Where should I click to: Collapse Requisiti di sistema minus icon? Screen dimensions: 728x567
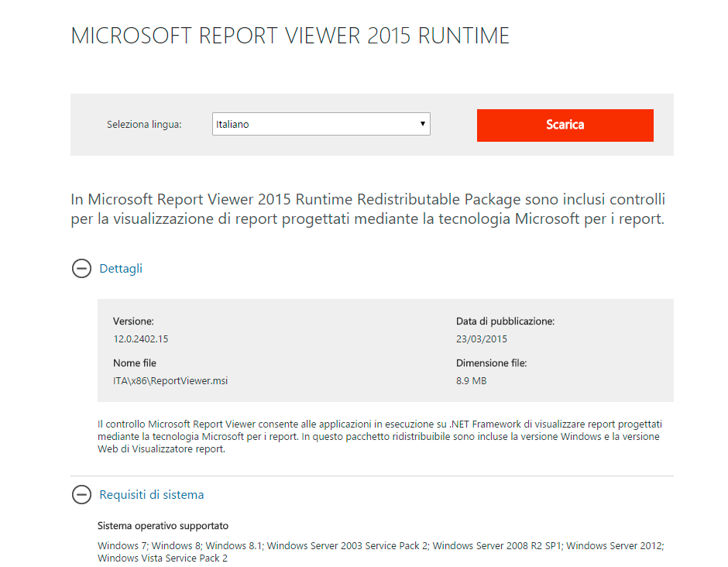(x=82, y=494)
